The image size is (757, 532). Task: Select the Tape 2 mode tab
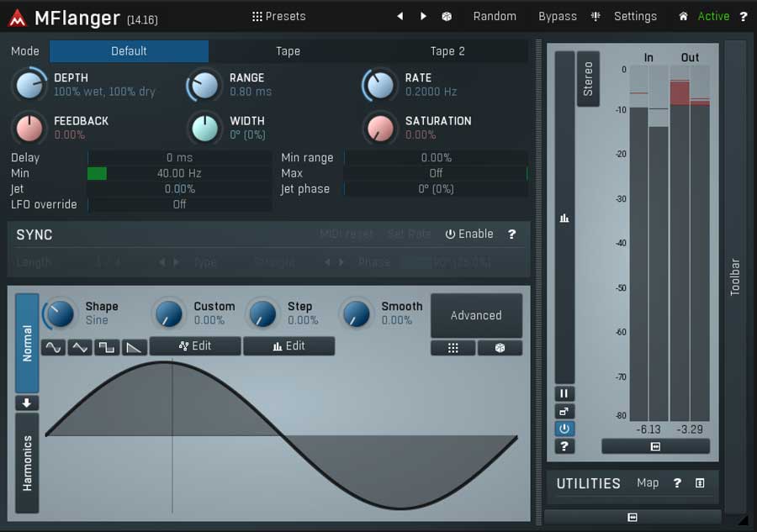(447, 51)
